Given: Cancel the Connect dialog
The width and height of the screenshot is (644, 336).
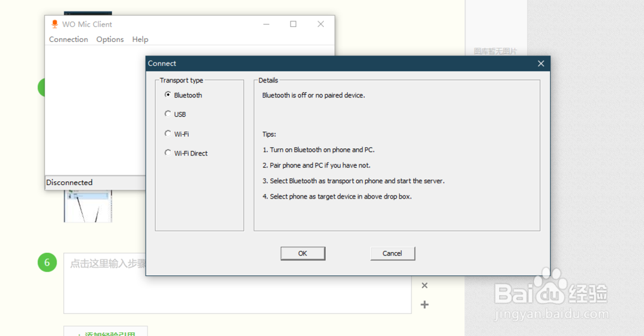Looking at the screenshot, I should [x=392, y=253].
